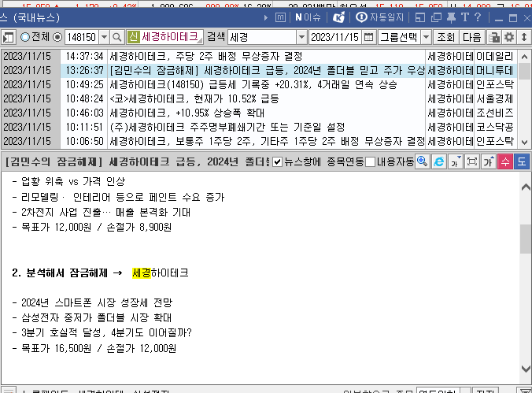Screen dimensions: 532x393
Task: Expand the search keyword dropdown
Action: click(301, 37)
